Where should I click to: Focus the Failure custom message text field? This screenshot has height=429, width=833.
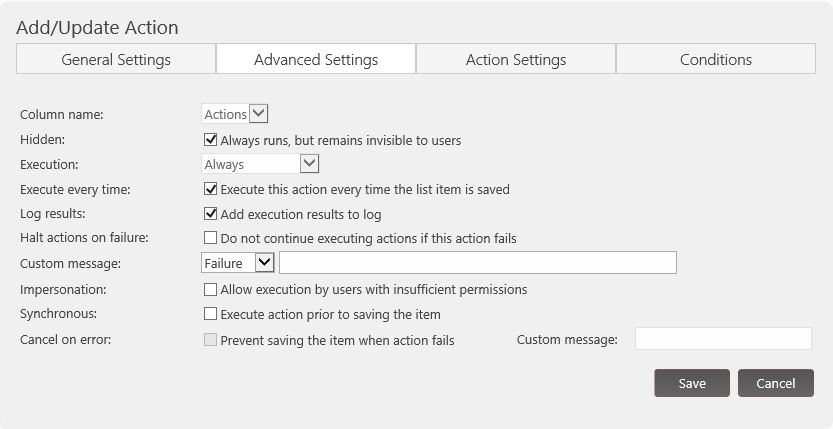point(478,263)
